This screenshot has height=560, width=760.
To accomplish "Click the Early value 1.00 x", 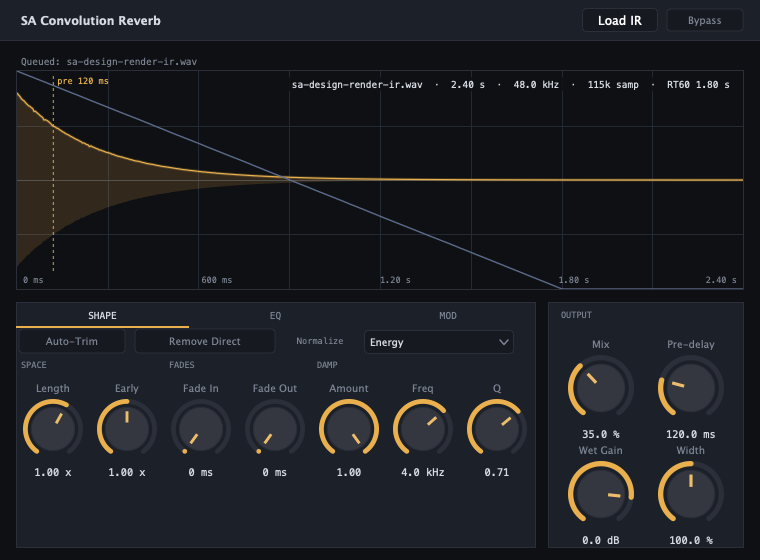I will click(127, 472).
